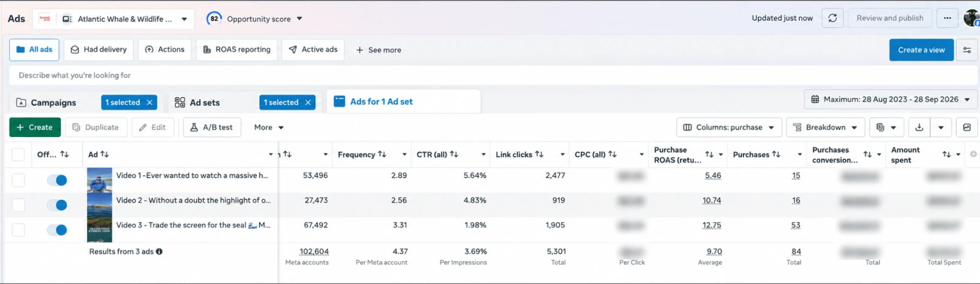Select the Ads for 1 Ad set tab
This screenshot has height=284, width=980.
[x=404, y=102]
